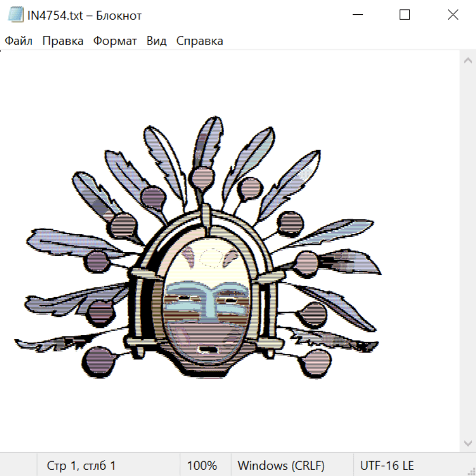Click the title text IN4754.txt – Блокнот
Image resolution: width=476 pixels, height=476 pixels.
(x=85, y=15)
